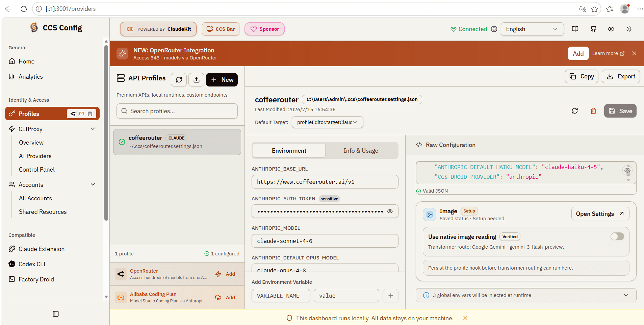Screen dimensions: 644x325
Task: Enable Use native image reading switch
Action: (x=617, y=236)
